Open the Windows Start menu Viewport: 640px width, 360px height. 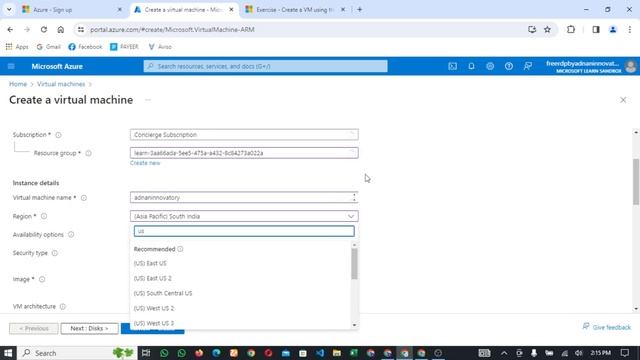[x=8, y=353]
